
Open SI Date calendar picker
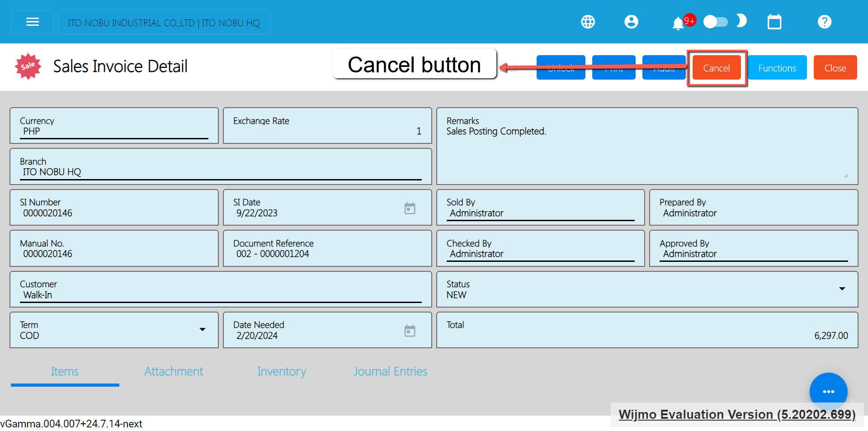[410, 208]
